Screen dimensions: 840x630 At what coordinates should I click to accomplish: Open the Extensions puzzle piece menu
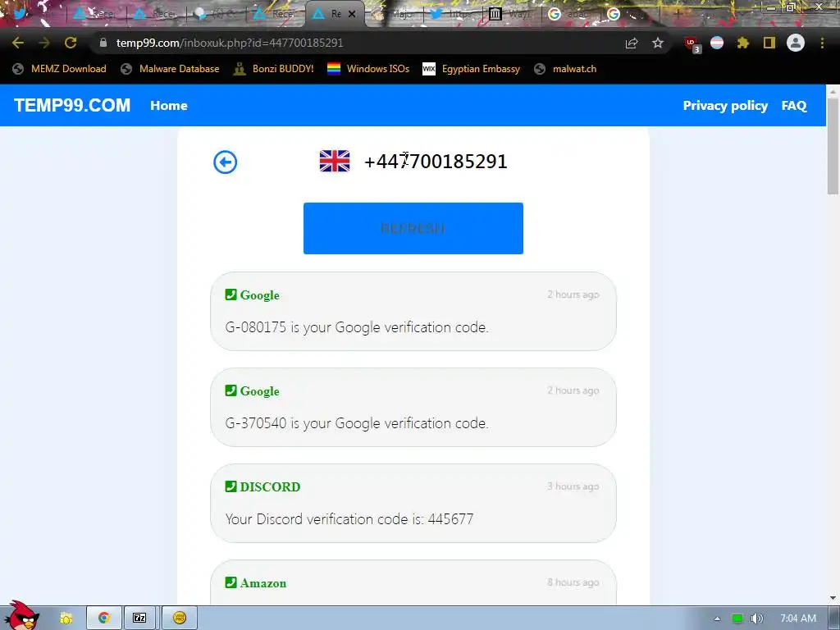(742, 43)
